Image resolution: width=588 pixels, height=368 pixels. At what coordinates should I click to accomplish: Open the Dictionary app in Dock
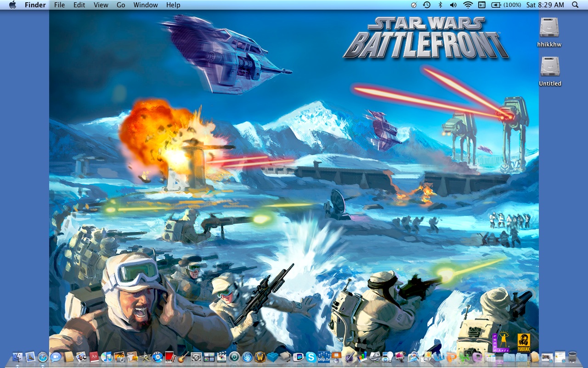94,357
